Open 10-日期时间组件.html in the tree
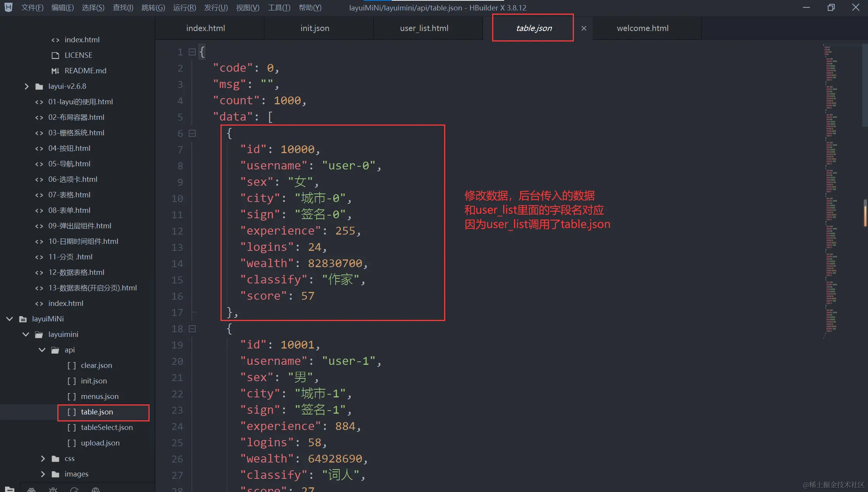The image size is (868, 492). point(83,242)
